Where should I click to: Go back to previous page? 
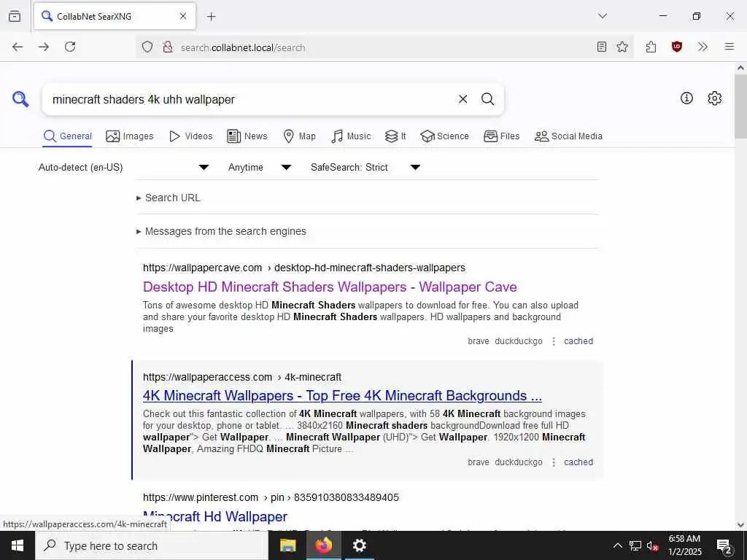[x=18, y=47]
